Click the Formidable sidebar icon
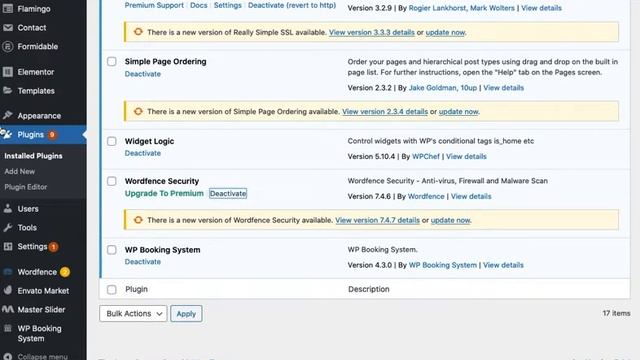Screen dimensions: 640x360 click(8, 46)
